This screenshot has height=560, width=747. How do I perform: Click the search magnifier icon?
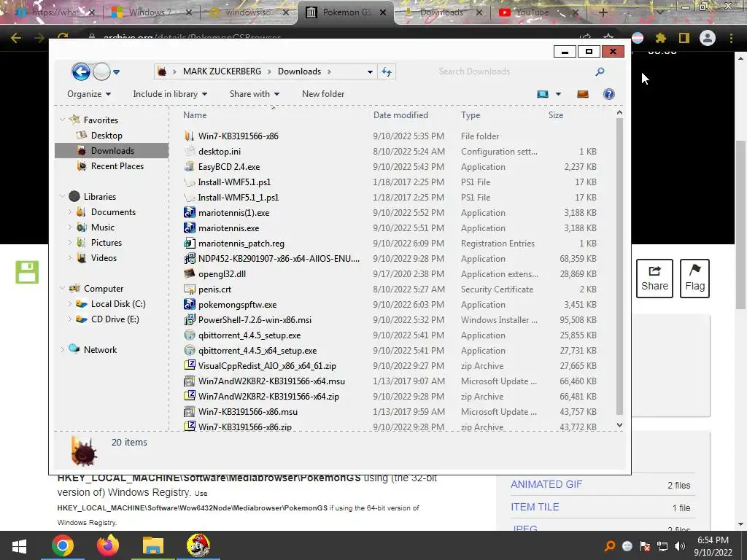[x=600, y=71]
